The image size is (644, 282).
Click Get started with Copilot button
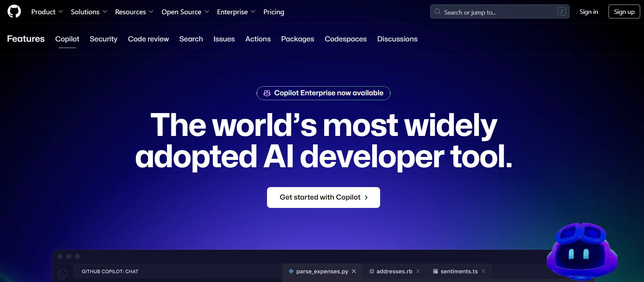coord(323,198)
